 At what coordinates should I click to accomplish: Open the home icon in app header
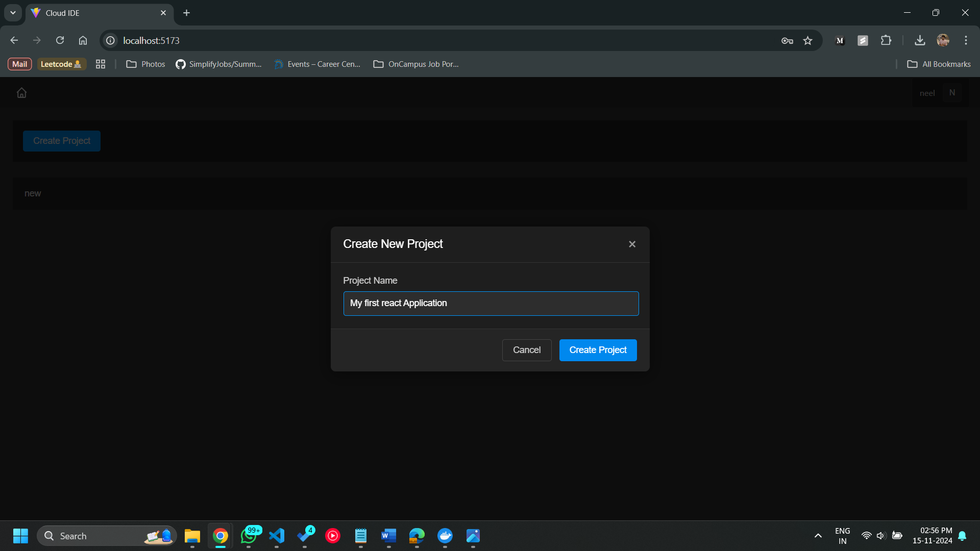[x=21, y=93]
